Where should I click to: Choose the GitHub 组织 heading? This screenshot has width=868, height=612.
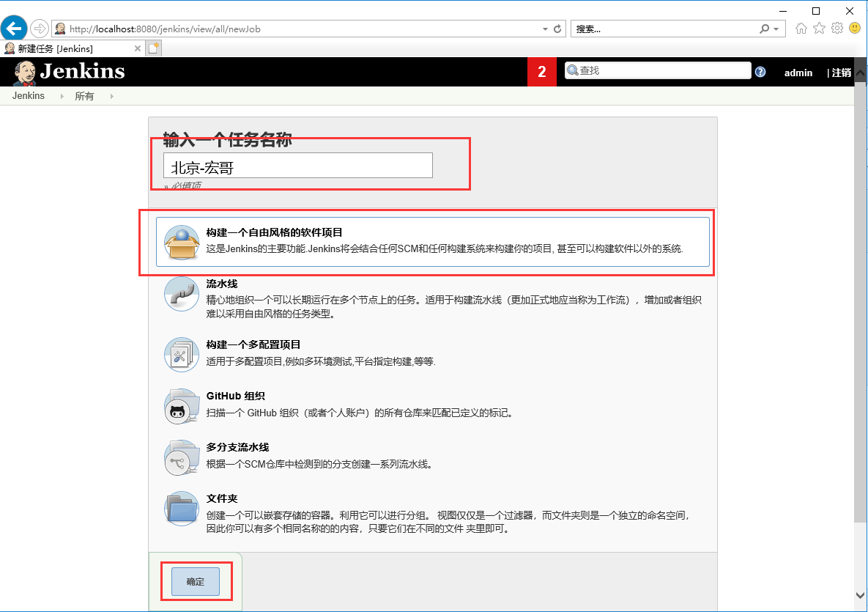(236, 396)
